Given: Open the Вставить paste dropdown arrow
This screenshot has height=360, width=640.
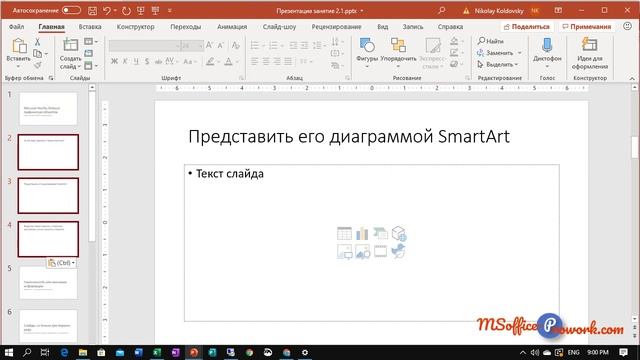Looking at the screenshot, I should click(18, 66).
